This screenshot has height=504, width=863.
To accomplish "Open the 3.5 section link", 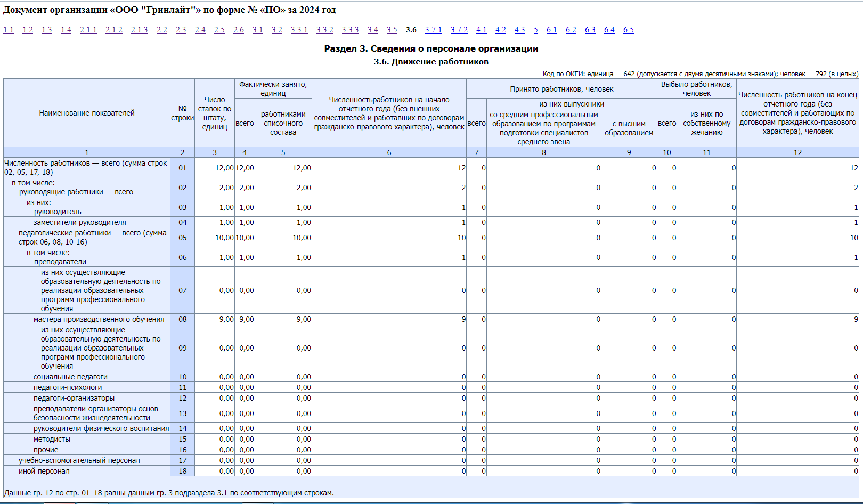I will (392, 30).
